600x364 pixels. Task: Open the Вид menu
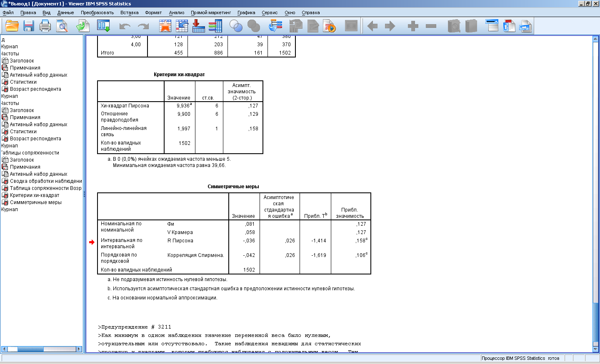[46, 12]
